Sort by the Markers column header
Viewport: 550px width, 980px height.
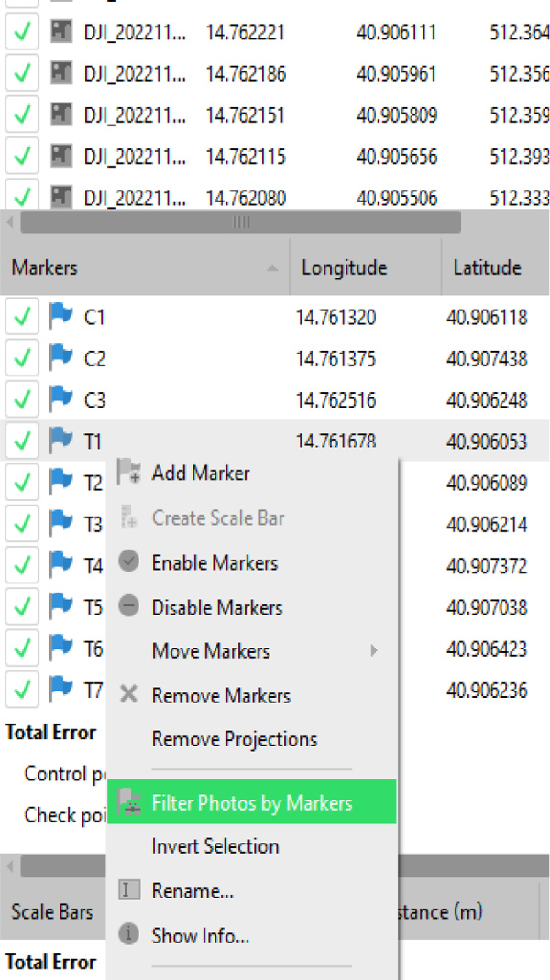[137, 267]
